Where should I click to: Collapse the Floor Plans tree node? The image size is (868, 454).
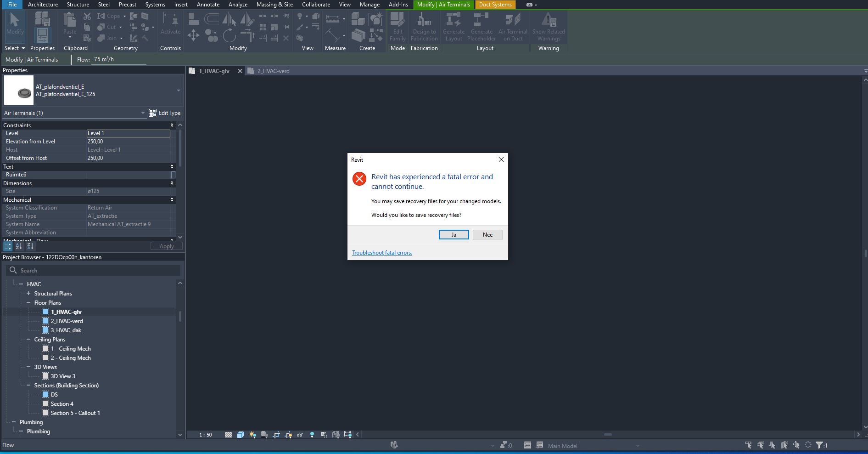28,302
